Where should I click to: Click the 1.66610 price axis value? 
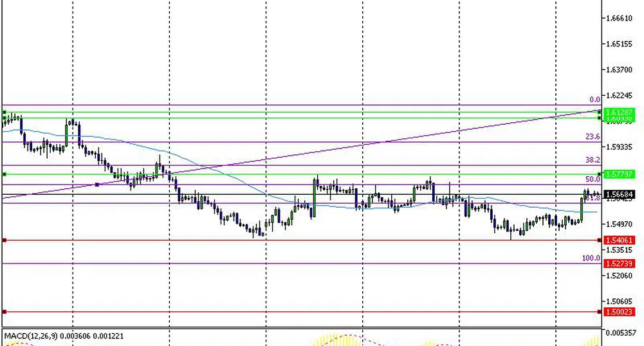620,19
